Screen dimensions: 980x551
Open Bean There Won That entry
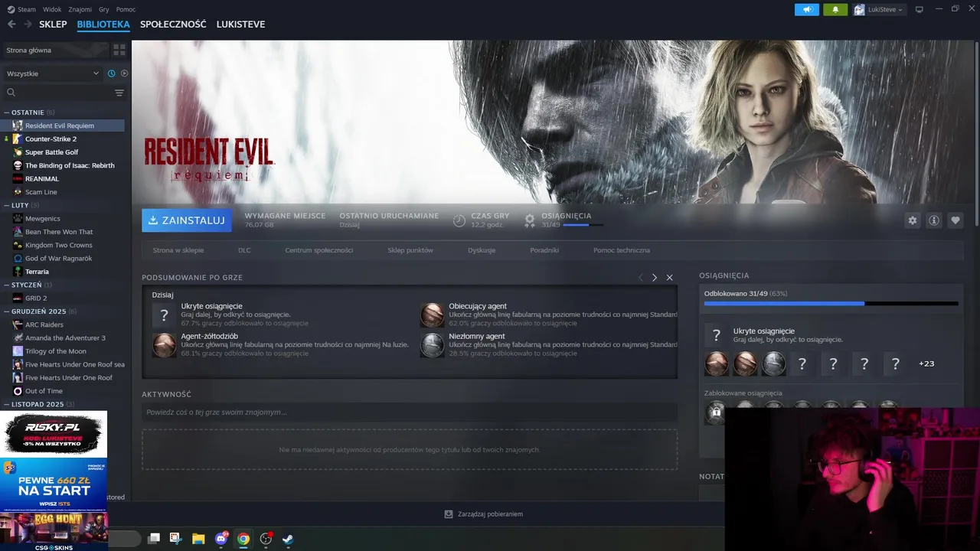59,232
